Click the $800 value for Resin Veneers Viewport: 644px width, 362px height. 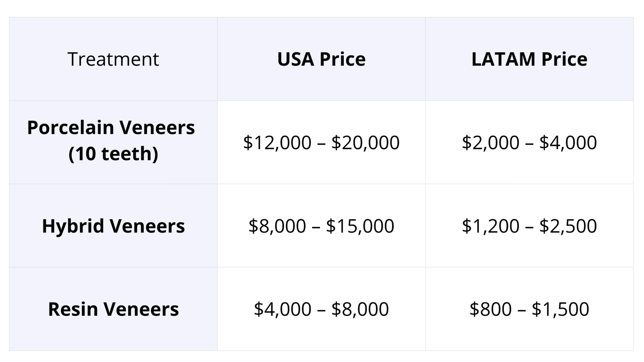(x=490, y=309)
